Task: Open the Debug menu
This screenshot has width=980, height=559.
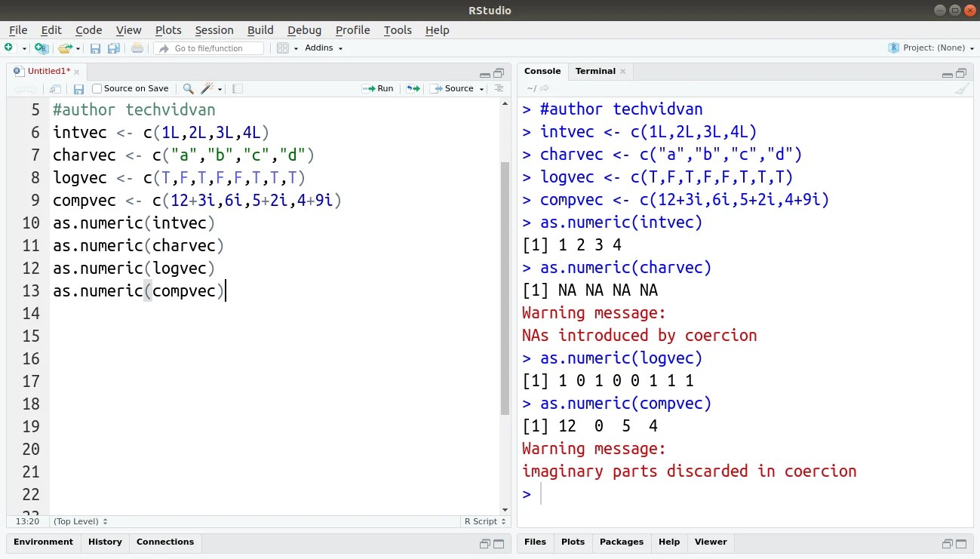Action: [x=304, y=30]
